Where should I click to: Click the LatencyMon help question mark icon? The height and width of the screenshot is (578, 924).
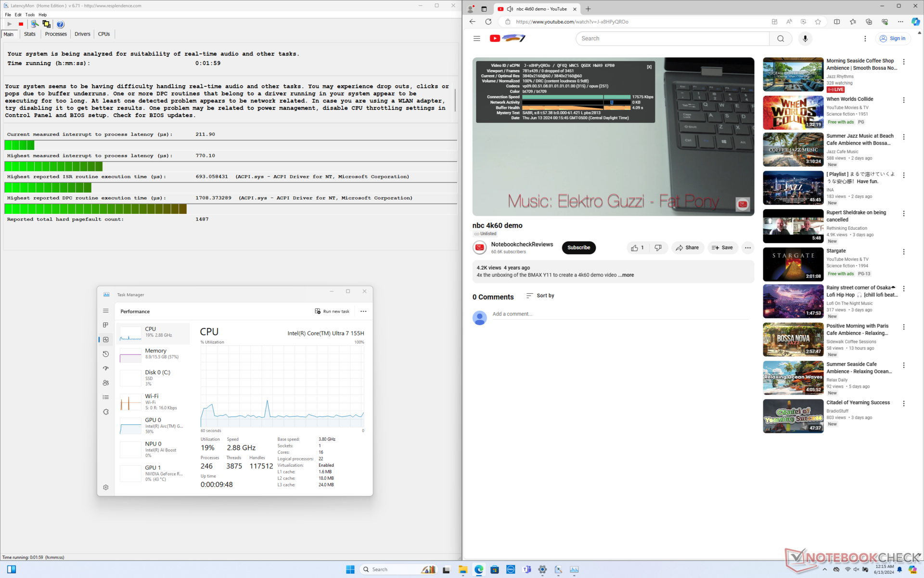[x=60, y=24]
